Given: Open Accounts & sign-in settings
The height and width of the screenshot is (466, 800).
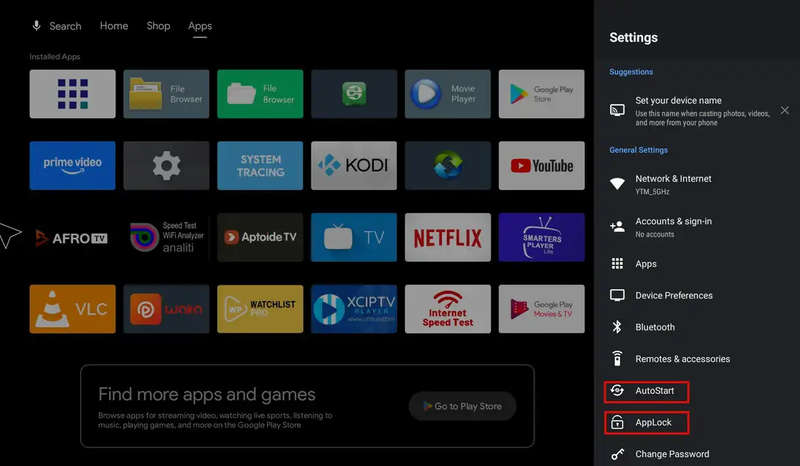Looking at the screenshot, I should pyautogui.click(x=697, y=227).
